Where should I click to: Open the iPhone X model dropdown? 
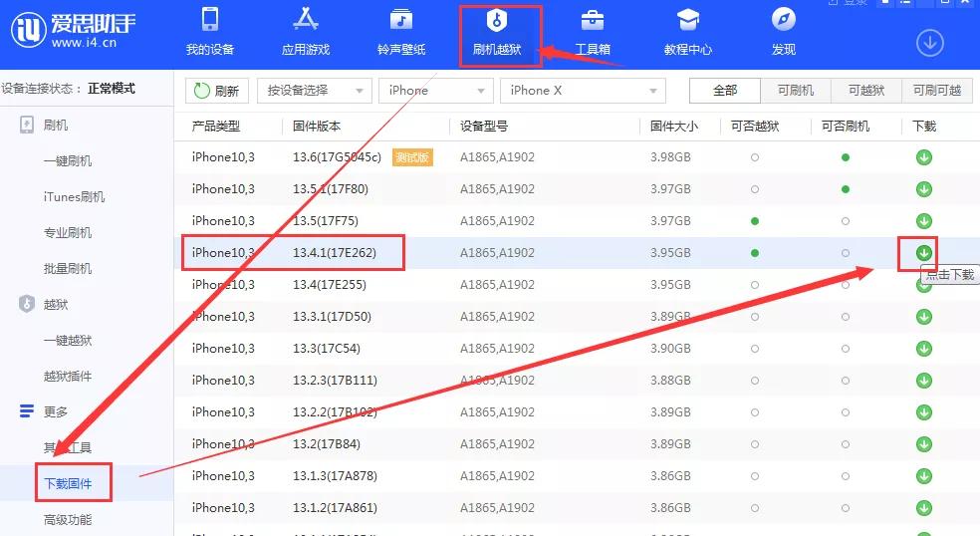584,91
